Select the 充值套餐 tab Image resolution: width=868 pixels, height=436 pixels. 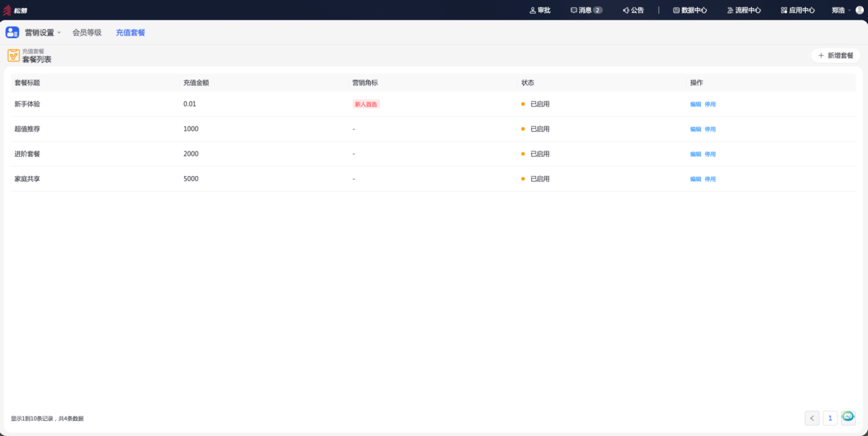pos(130,32)
